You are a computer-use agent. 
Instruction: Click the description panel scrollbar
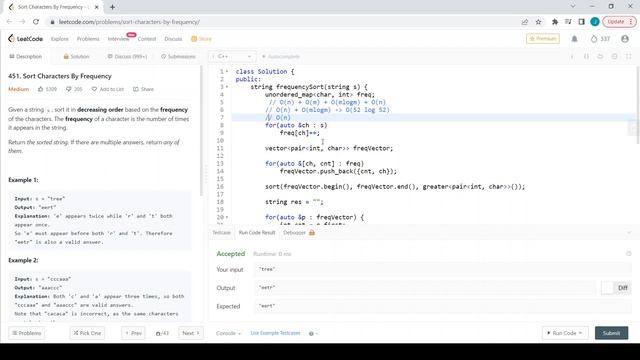(201, 131)
